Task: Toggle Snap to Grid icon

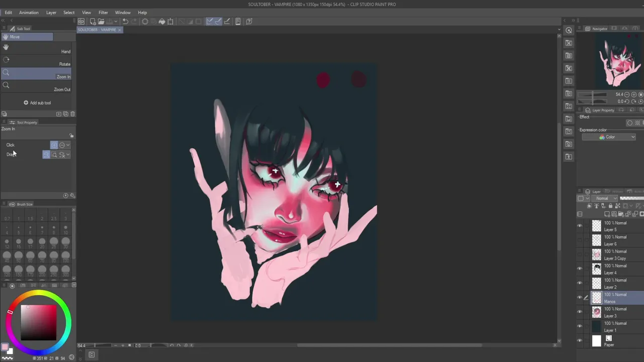Action: tap(227, 22)
